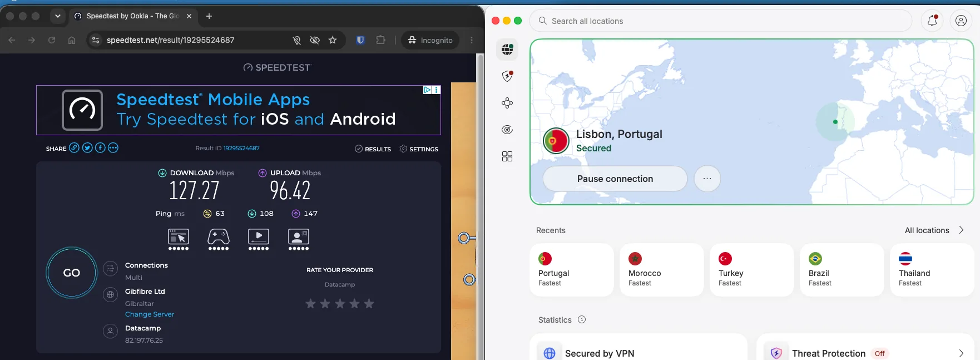Reload the Speedtest page
The height and width of the screenshot is (360, 980).
pyautogui.click(x=52, y=40)
